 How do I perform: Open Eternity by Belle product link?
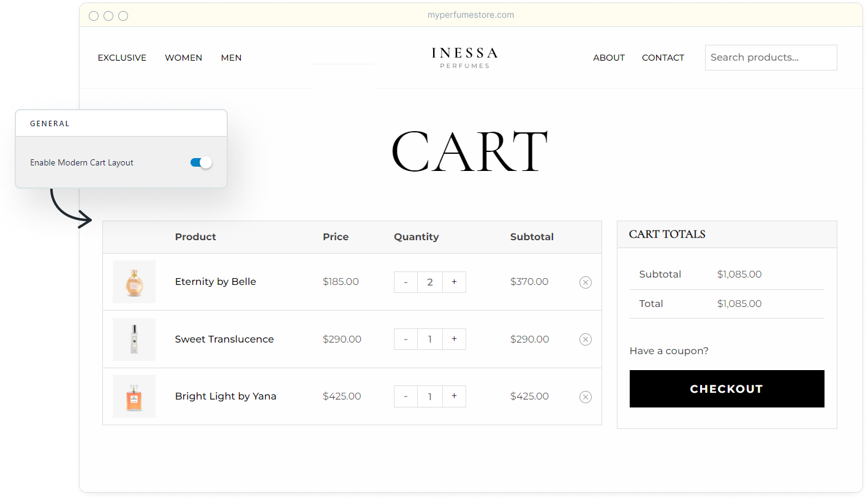pos(216,282)
